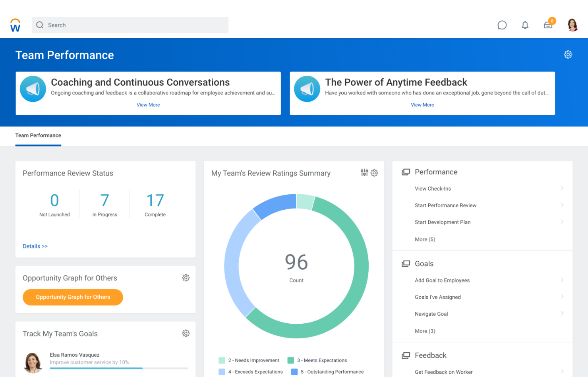Open filter sliders icon on Ratings Summary

coord(364,172)
